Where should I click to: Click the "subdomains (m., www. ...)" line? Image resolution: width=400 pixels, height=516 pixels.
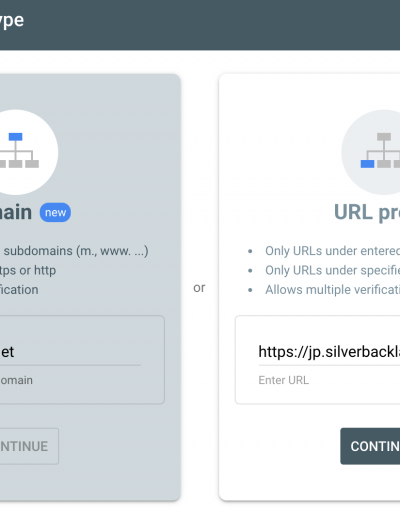pos(76,251)
